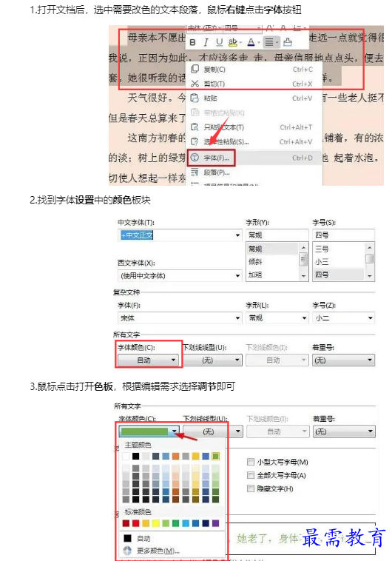Pick white swatch under 主题颜色

[x=126, y=456]
